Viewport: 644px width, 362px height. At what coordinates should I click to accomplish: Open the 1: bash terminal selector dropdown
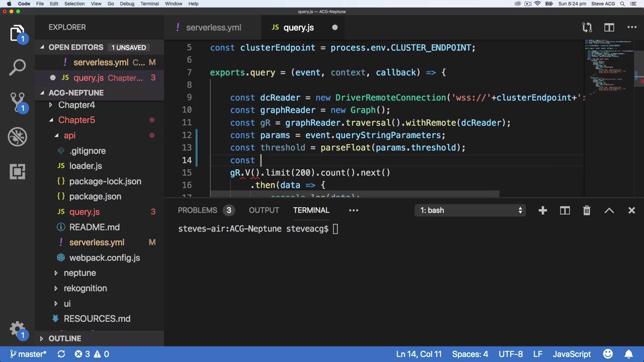point(471,210)
